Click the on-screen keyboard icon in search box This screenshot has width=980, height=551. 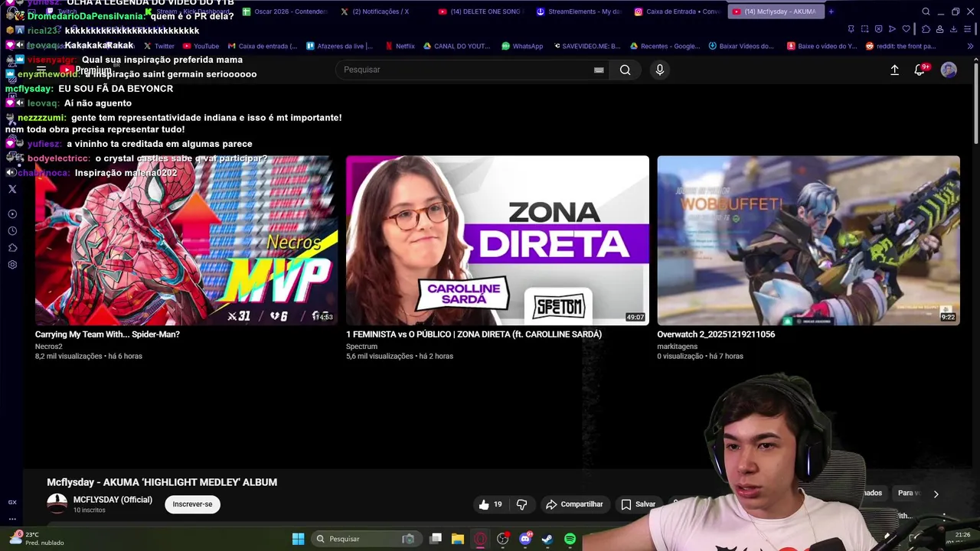tap(599, 70)
